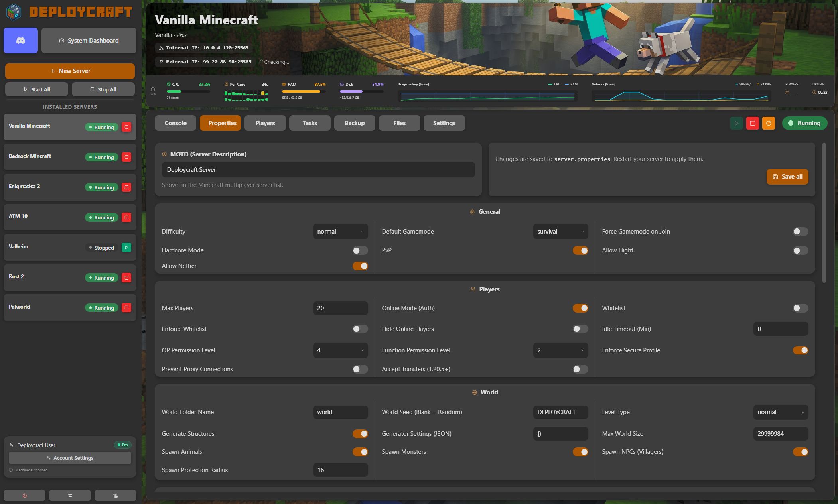Click the Network (5 min) graph

click(681, 96)
